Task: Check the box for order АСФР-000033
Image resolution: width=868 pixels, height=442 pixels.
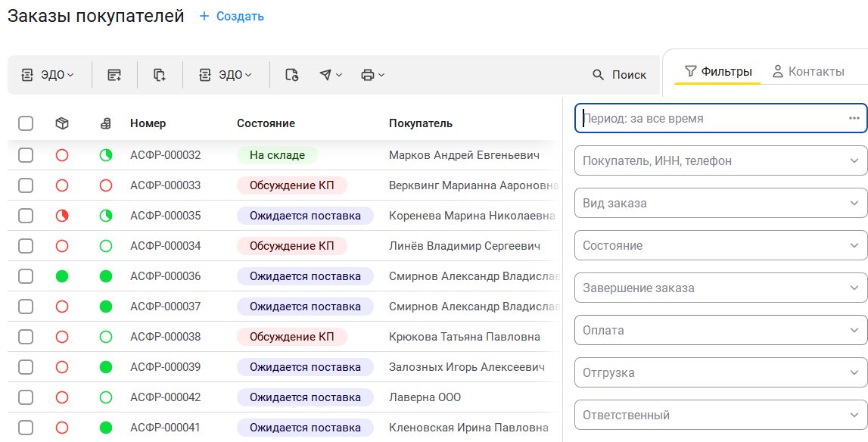Action: point(26,185)
